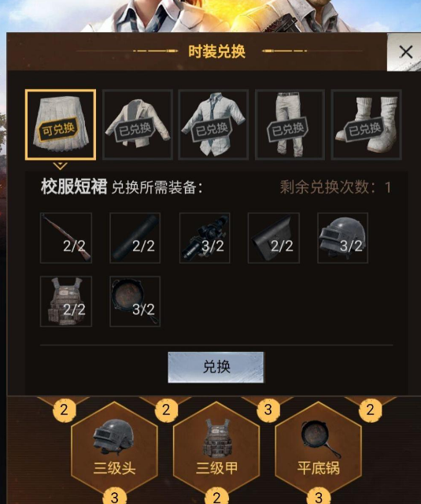Image resolution: width=421 pixels, height=504 pixels.
Task: Open the 平底锅 hexagon tile
Action: [319, 450]
